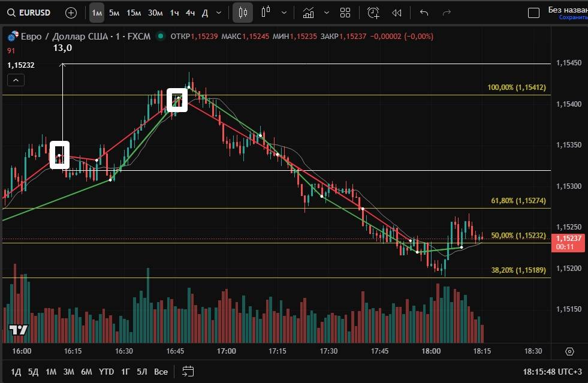Click the Все range button
588x383 pixels.
coord(161,372)
